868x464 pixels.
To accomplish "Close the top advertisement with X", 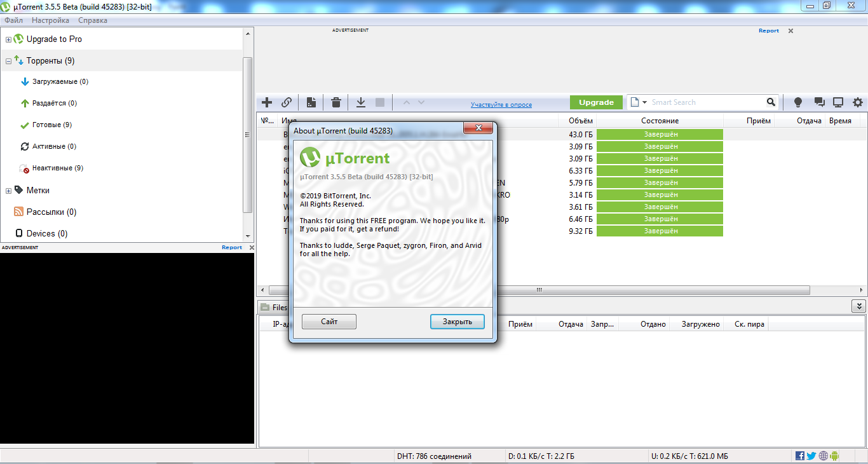I will click(791, 31).
